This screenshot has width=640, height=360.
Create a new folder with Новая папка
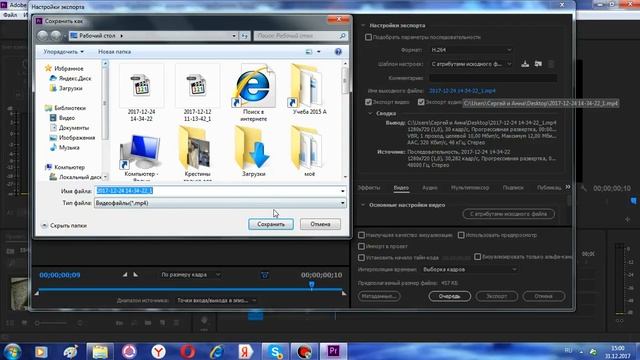click(114, 52)
